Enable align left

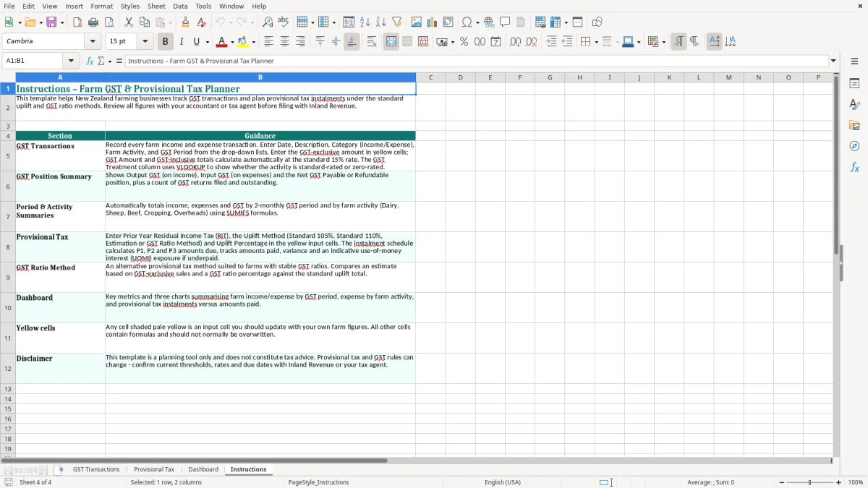[x=268, y=42]
